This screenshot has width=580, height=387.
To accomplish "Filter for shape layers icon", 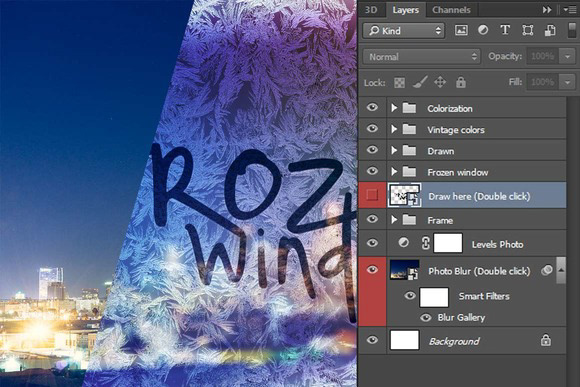I will [x=527, y=30].
